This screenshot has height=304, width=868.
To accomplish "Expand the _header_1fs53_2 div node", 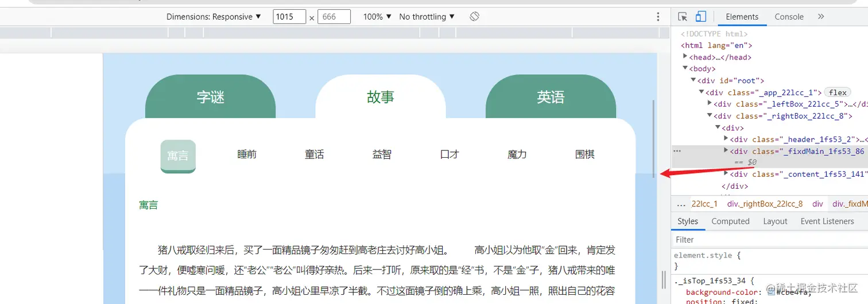I will click(726, 139).
